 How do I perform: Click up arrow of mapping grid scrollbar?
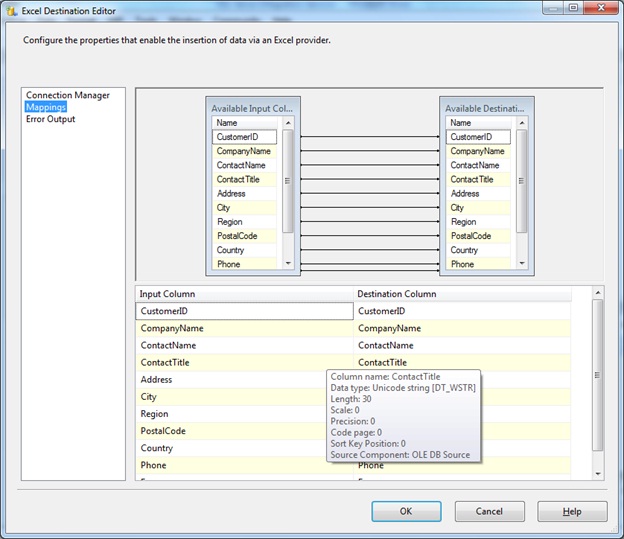(598, 293)
